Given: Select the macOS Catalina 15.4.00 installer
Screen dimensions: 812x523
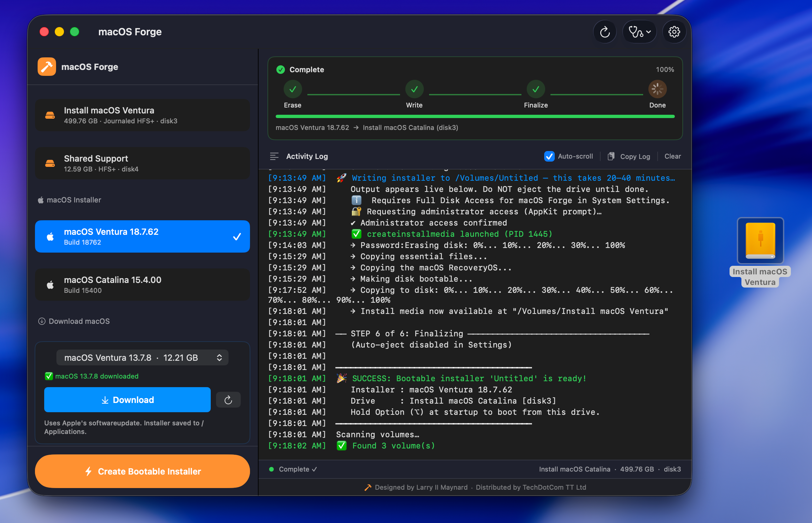Looking at the screenshot, I should pyautogui.click(x=142, y=285).
